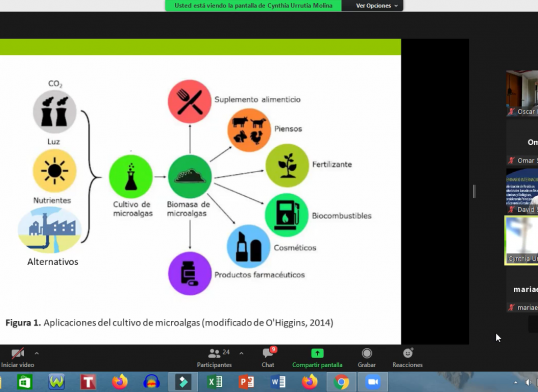538x392 pixels.
Task: Open PowerPoint from the taskbar
Action: click(x=246, y=382)
